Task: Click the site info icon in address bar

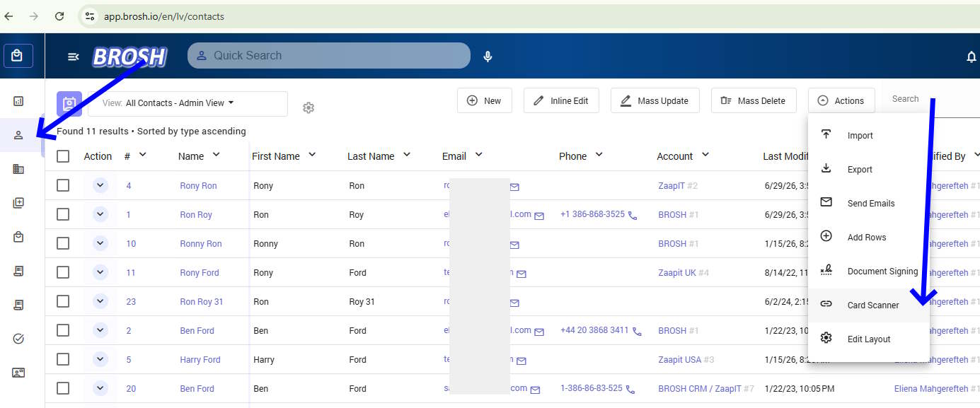Action: pos(88,16)
